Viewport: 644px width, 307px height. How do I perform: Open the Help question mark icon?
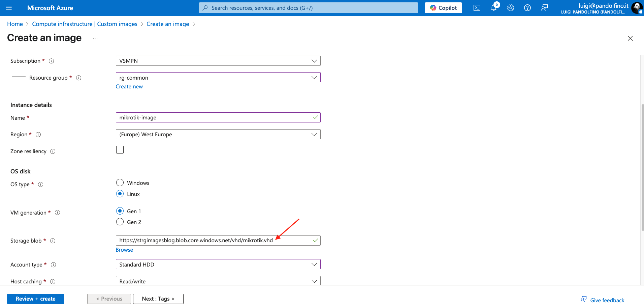coord(527,8)
